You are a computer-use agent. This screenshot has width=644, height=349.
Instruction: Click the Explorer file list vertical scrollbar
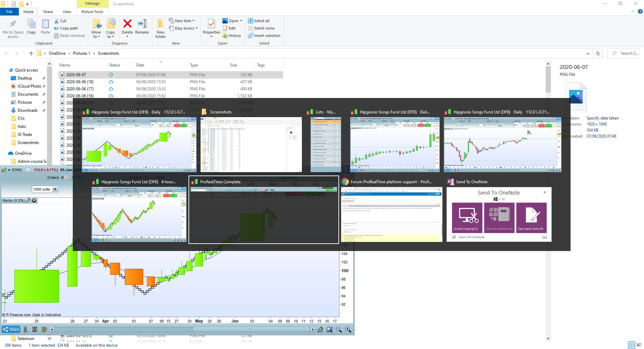(x=548, y=80)
